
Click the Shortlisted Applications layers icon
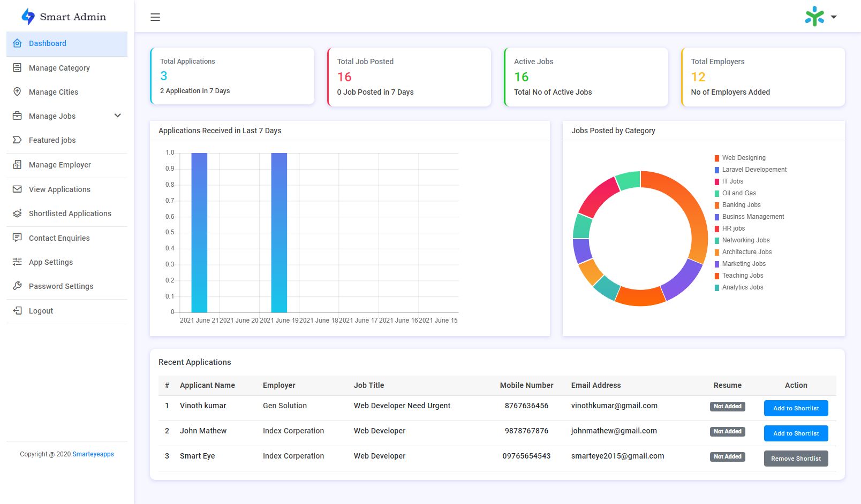[17, 213]
